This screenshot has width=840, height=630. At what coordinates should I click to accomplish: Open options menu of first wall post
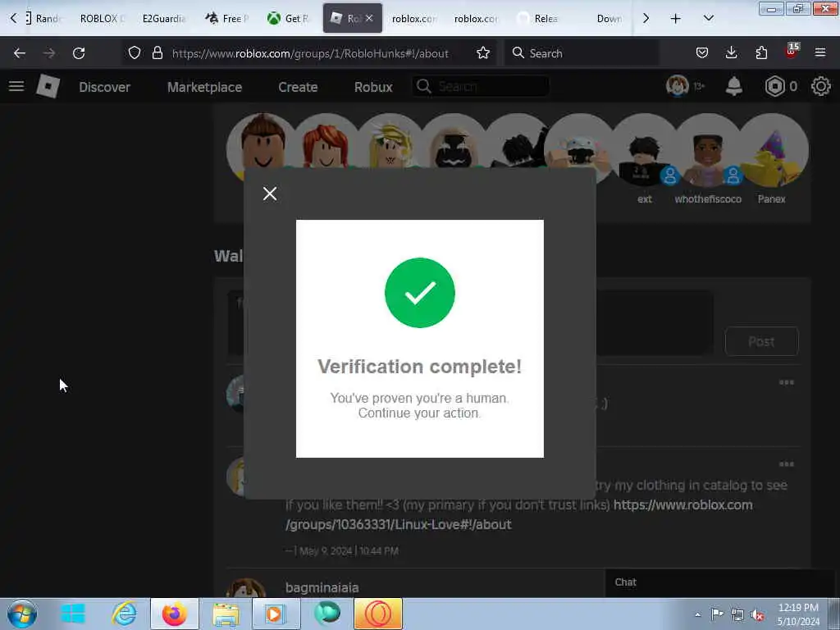pyautogui.click(x=786, y=382)
